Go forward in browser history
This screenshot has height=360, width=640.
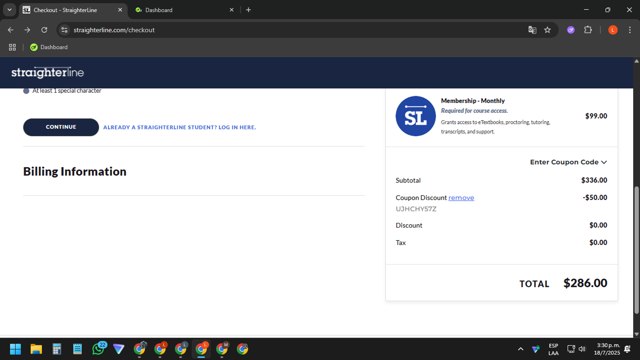click(x=27, y=30)
